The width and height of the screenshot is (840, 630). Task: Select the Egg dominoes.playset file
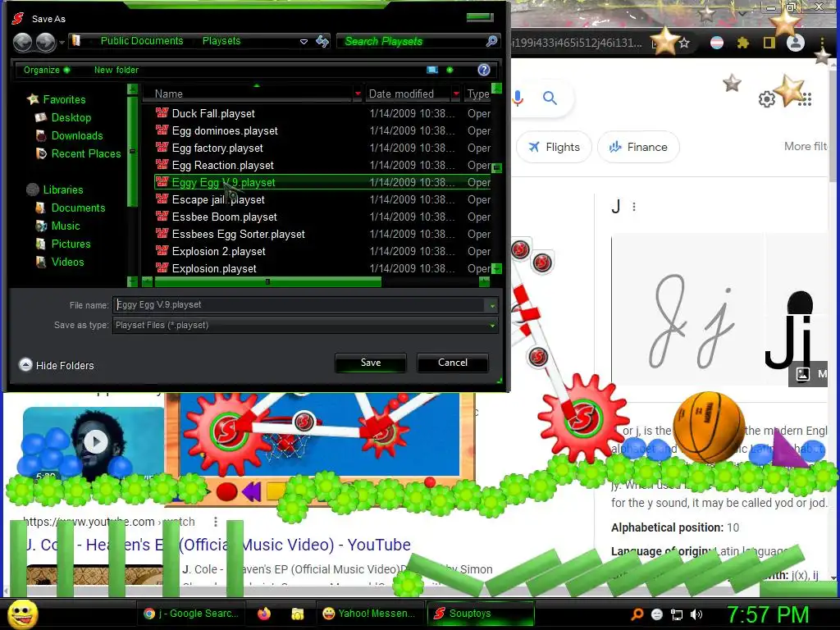[x=225, y=130]
